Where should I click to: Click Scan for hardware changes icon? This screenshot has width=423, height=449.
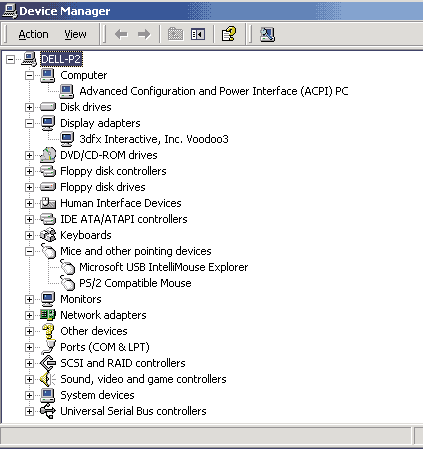pyautogui.click(x=267, y=34)
